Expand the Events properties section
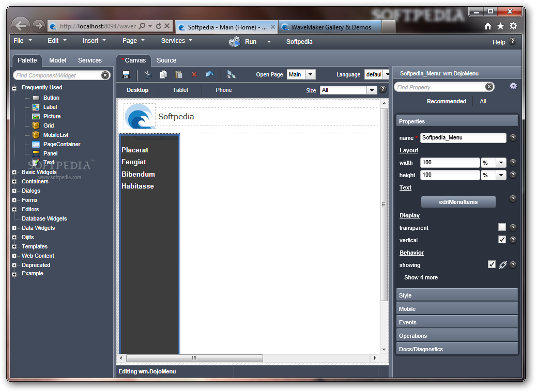Image resolution: width=536 pixels, height=392 pixels. point(457,322)
